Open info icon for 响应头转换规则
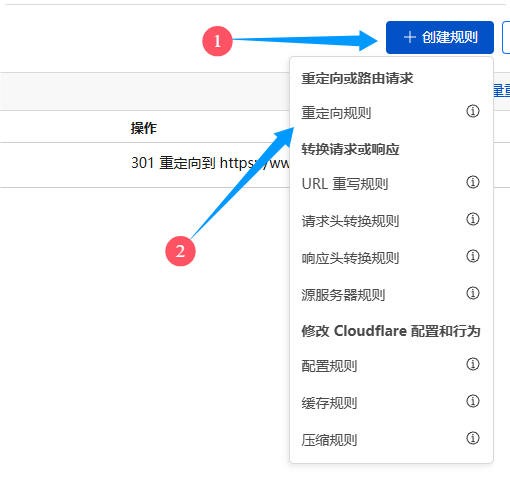510x484 pixels. coord(473,256)
